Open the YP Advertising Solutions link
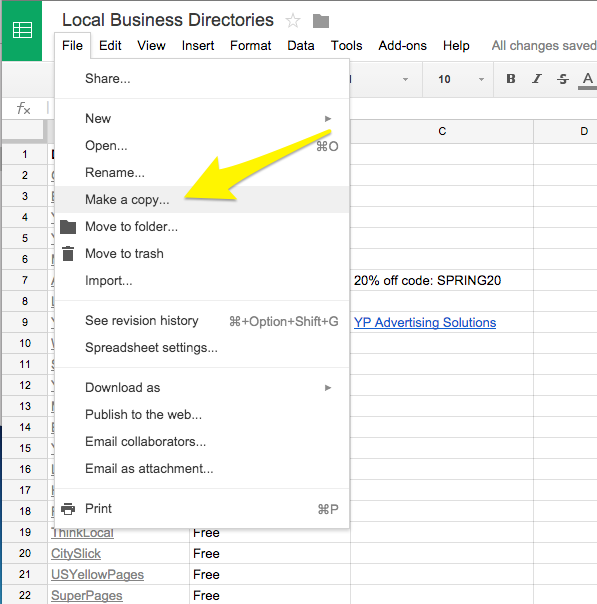The height and width of the screenshot is (604, 597). [x=425, y=322]
